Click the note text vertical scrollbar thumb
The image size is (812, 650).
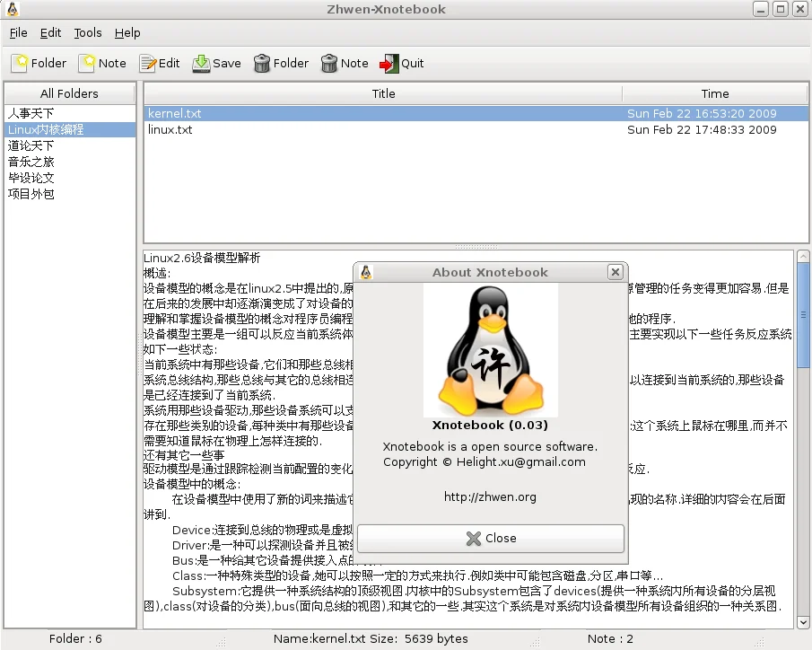click(803, 314)
